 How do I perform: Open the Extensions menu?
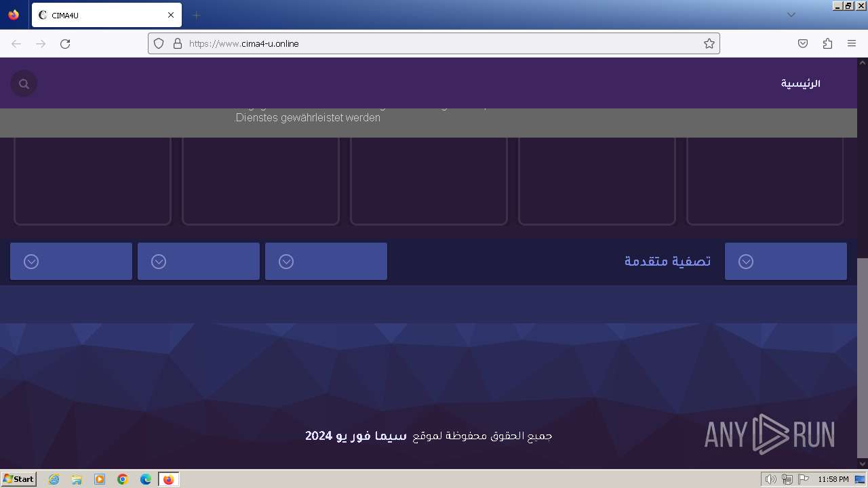click(x=827, y=43)
